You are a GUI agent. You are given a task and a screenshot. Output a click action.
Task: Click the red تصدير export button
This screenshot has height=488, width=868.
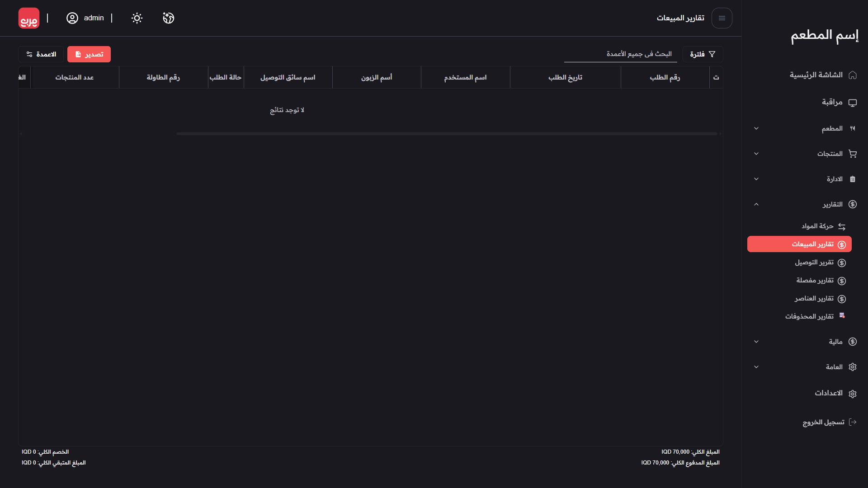pyautogui.click(x=89, y=54)
